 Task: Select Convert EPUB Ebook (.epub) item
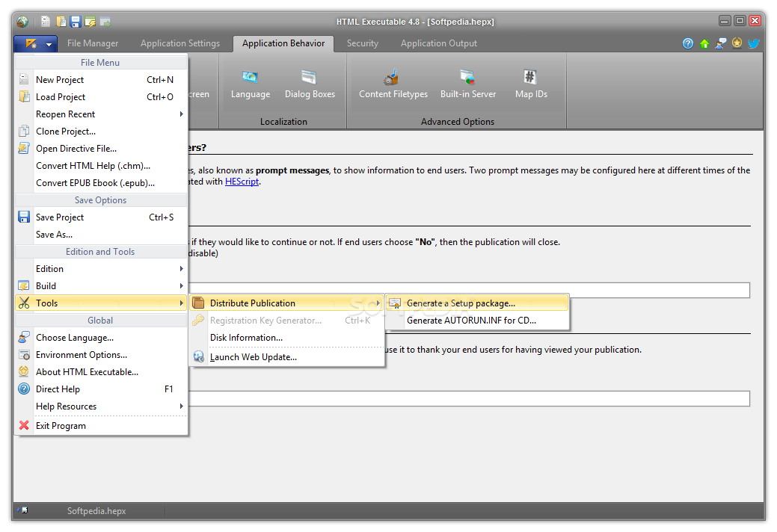click(101, 183)
